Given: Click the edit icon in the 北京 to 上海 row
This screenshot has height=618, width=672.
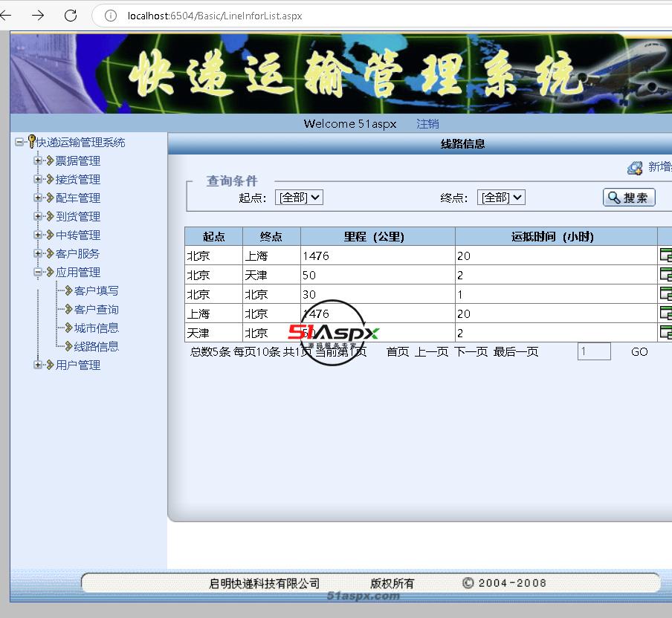Looking at the screenshot, I should [x=665, y=256].
